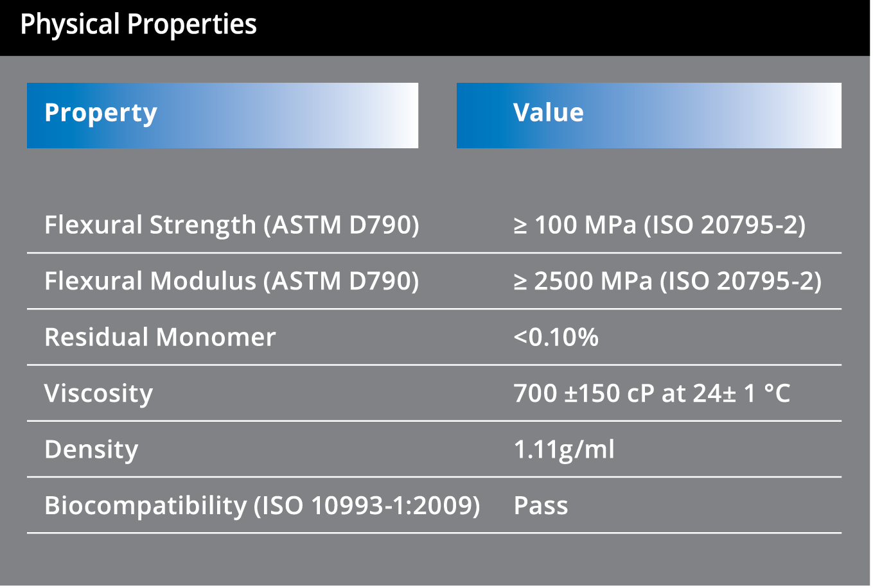Image resolution: width=873 pixels, height=588 pixels.
Task: Click the ≥ 100 MPa value
Action: click(575, 225)
